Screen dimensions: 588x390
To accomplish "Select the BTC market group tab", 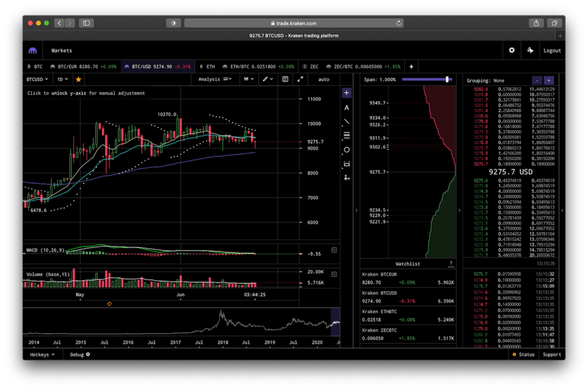I will pyautogui.click(x=35, y=67).
